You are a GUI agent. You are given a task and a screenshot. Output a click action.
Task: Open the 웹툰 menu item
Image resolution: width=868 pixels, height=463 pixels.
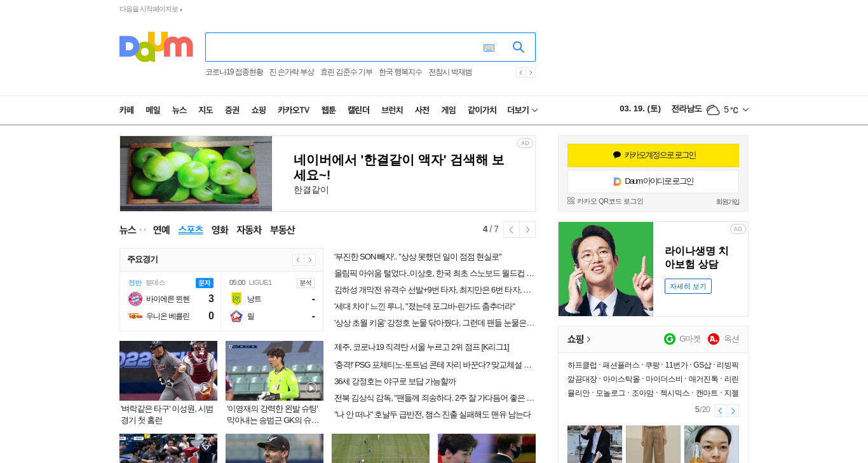point(329,110)
